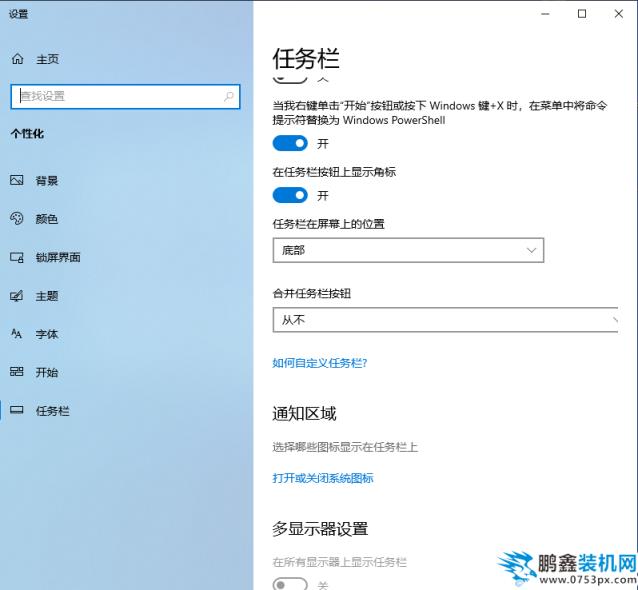Select the 开始 tiles icon
Viewport: 638px width, 590px height.
17,372
